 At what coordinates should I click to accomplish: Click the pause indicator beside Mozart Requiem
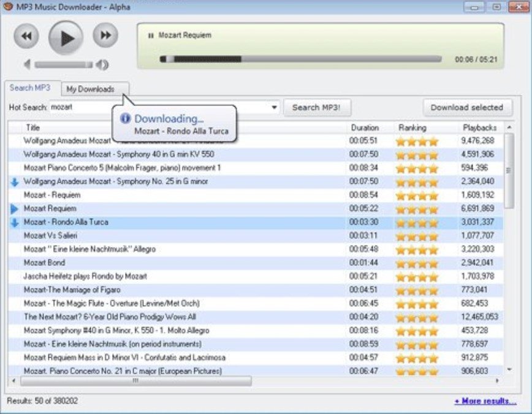pos(151,36)
